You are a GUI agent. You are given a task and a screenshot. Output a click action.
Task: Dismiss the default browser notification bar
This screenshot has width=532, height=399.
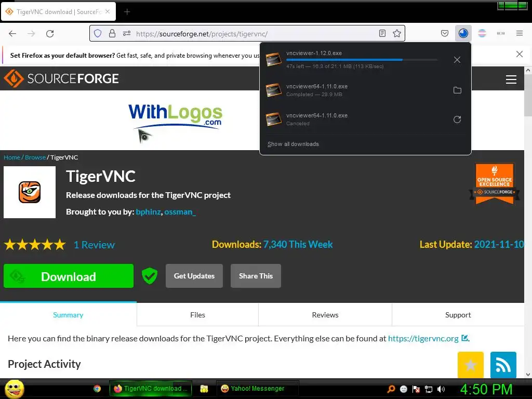coord(519,54)
